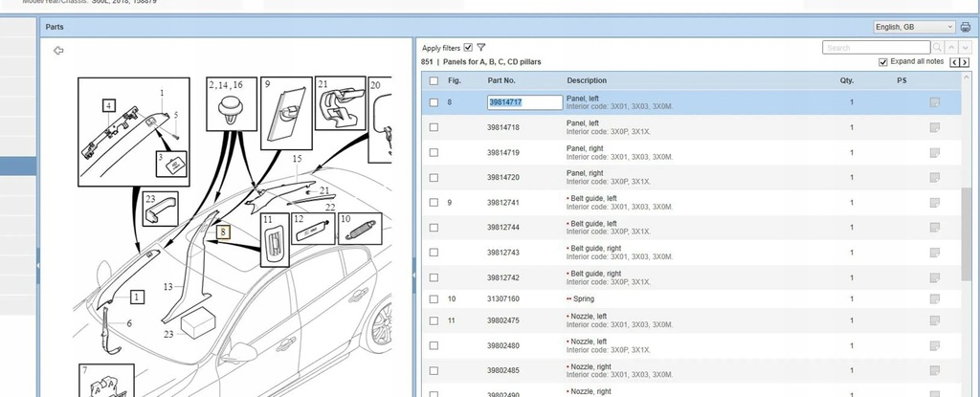Check the box for part 39814719

[434, 152]
